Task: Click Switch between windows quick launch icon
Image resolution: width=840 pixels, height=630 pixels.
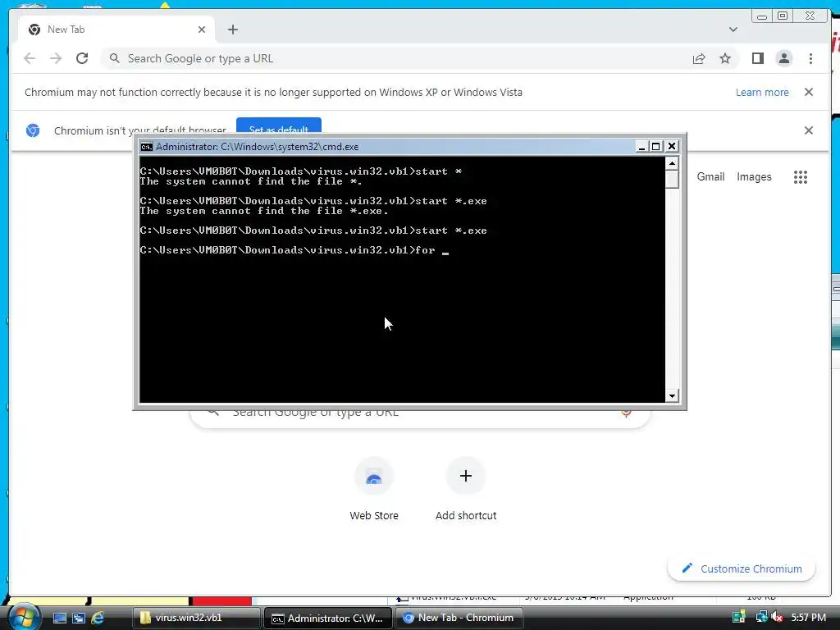Action: [x=79, y=619]
